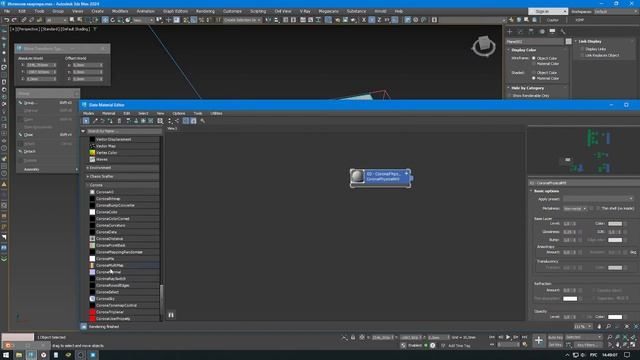Image resolution: width=640 pixels, height=360 pixels.
Task: Click the object color swatch beside name field
Action: [x=569, y=42]
